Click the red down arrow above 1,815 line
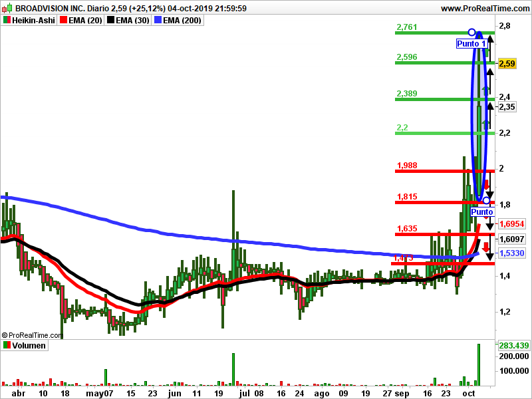Viewport: 532px width, 399px height. click(486, 186)
